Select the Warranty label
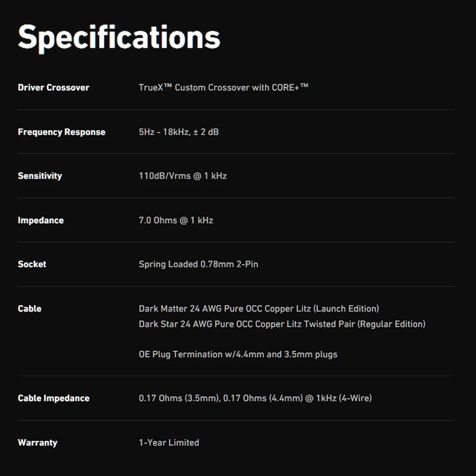Screen dimensions: 476x476 [38, 443]
